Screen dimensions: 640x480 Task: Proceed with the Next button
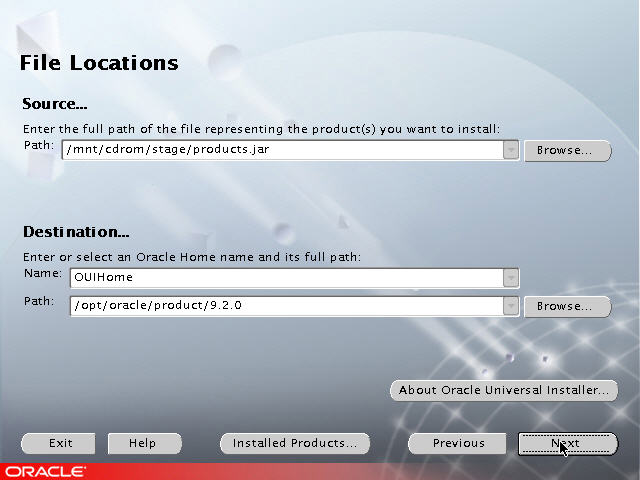(x=568, y=444)
